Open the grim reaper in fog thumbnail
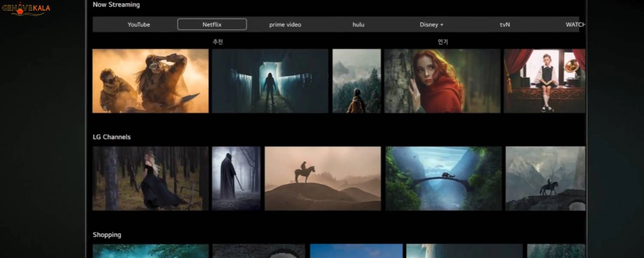This screenshot has height=258, width=644. pos(236,178)
